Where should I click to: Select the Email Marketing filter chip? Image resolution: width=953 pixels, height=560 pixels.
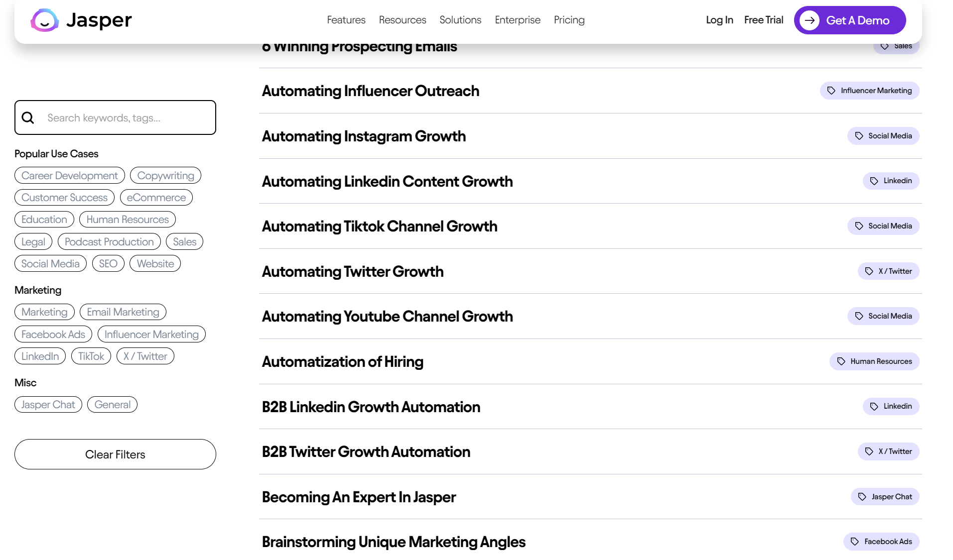(123, 312)
